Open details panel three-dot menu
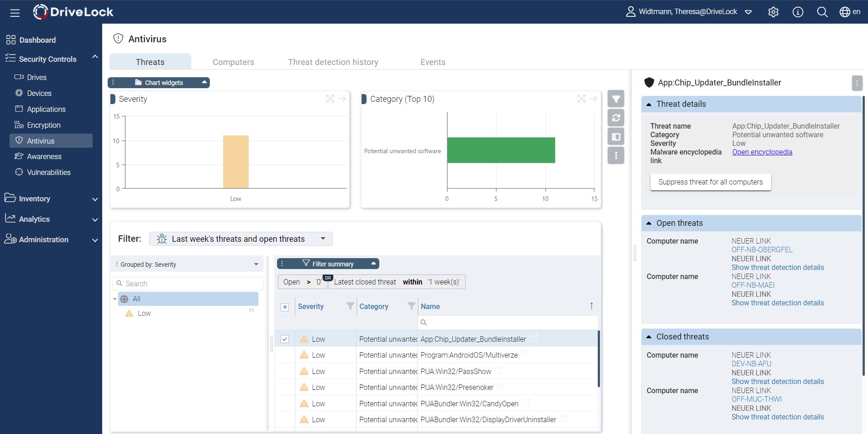The width and height of the screenshot is (868, 434). 857,83
